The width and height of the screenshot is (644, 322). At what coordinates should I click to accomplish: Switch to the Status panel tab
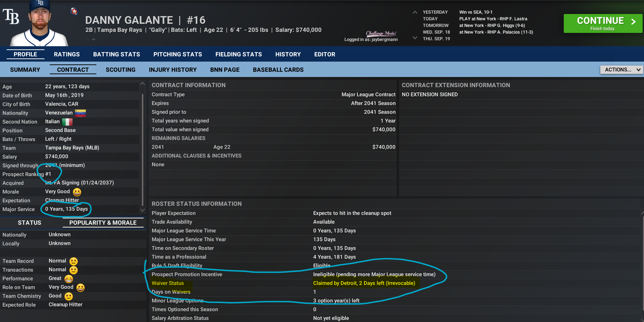pyautogui.click(x=29, y=223)
